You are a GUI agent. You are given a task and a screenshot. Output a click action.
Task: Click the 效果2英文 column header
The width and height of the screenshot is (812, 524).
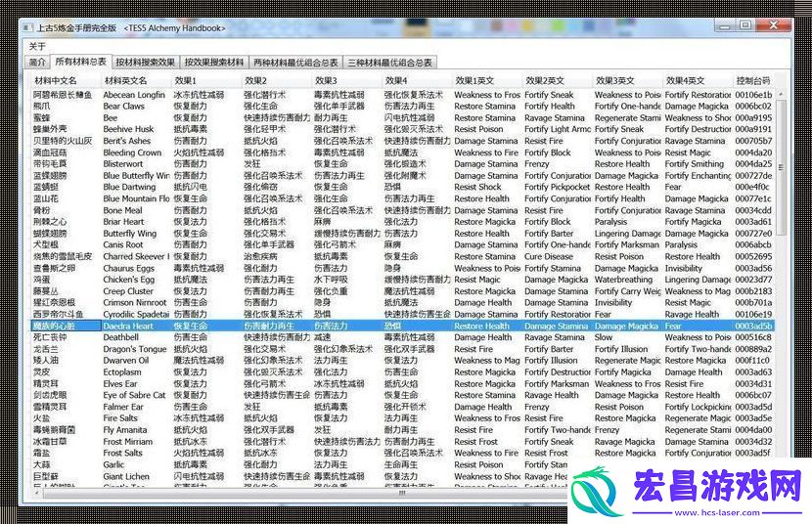558,81
